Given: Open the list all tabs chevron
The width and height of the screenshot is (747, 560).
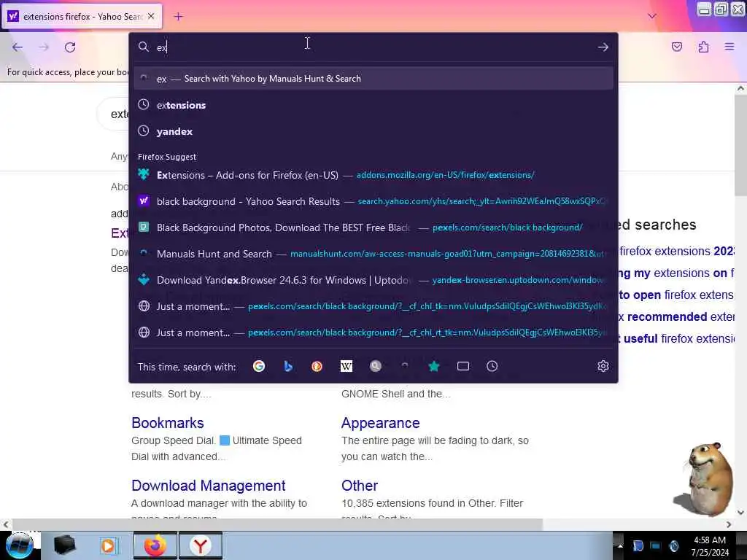Looking at the screenshot, I should pyautogui.click(x=652, y=16).
